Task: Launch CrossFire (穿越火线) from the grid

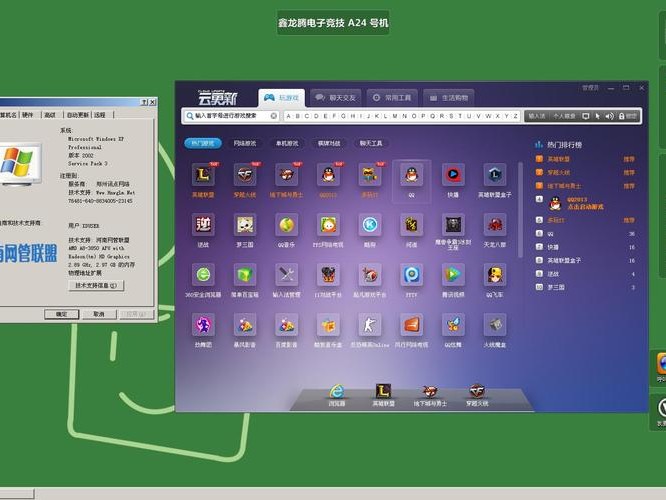Action: pos(245,175)
